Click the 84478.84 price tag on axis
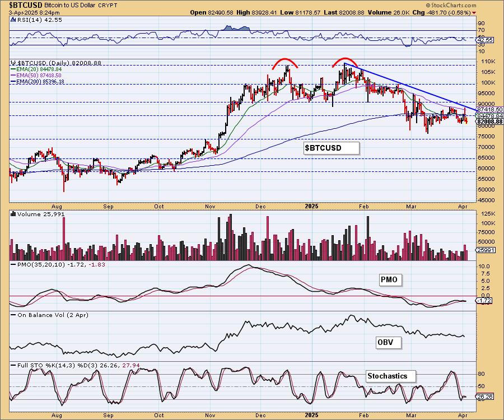Screen dimensions: 504x420 pos(490,116)
